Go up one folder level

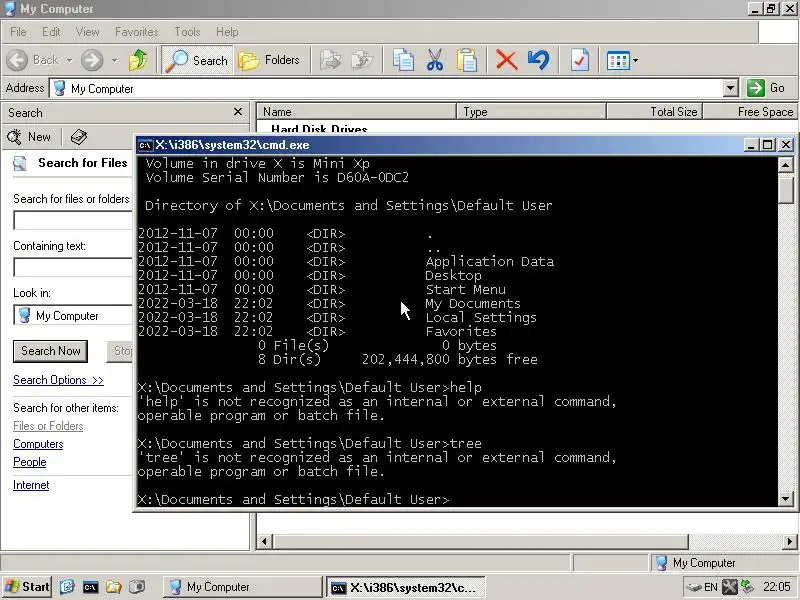pyautogui.click(x=138, y=60)
